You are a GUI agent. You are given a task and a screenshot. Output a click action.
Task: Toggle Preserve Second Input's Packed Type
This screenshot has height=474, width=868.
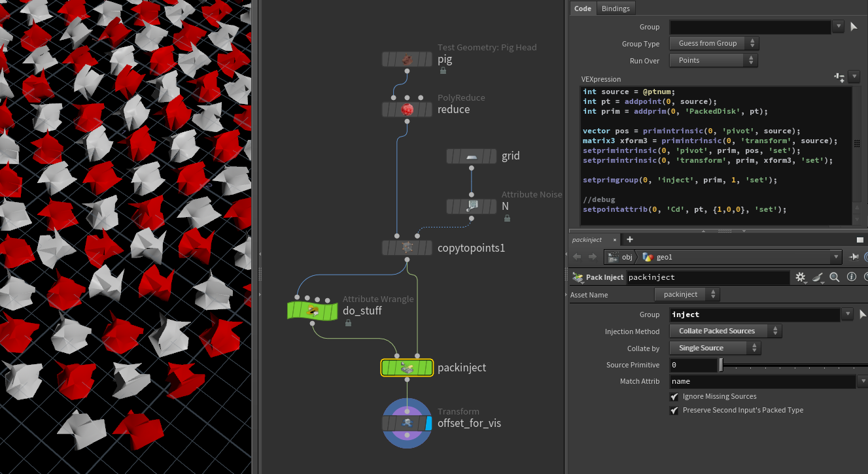[674, 410]
